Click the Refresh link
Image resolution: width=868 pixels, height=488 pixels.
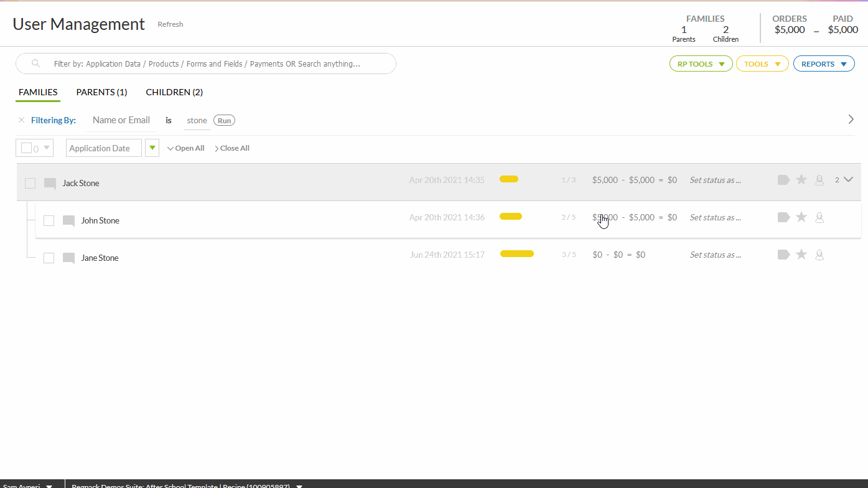(170, 24)
